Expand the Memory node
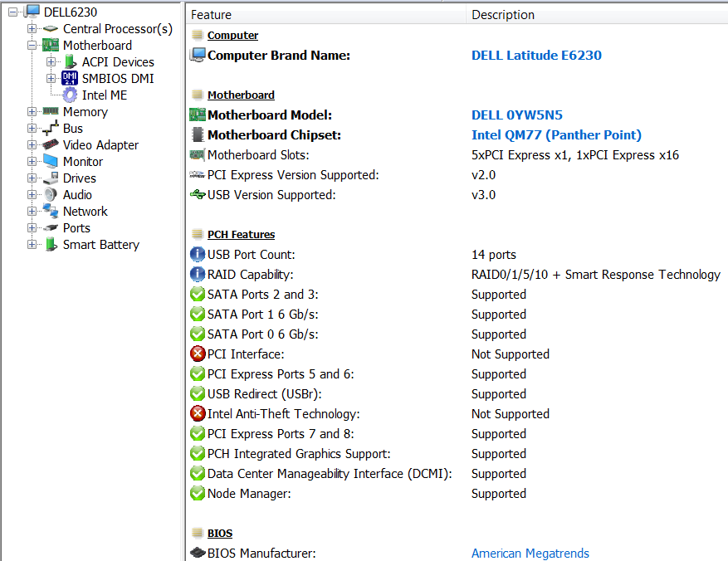728x561 pixels. coord(32,112)
